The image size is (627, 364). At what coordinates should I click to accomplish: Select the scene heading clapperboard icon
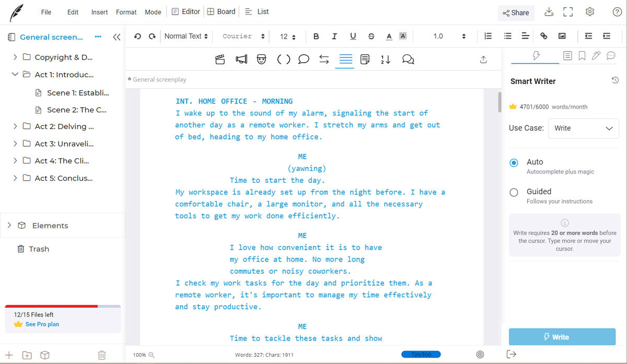pyautogui.click(x=220, y=59)
